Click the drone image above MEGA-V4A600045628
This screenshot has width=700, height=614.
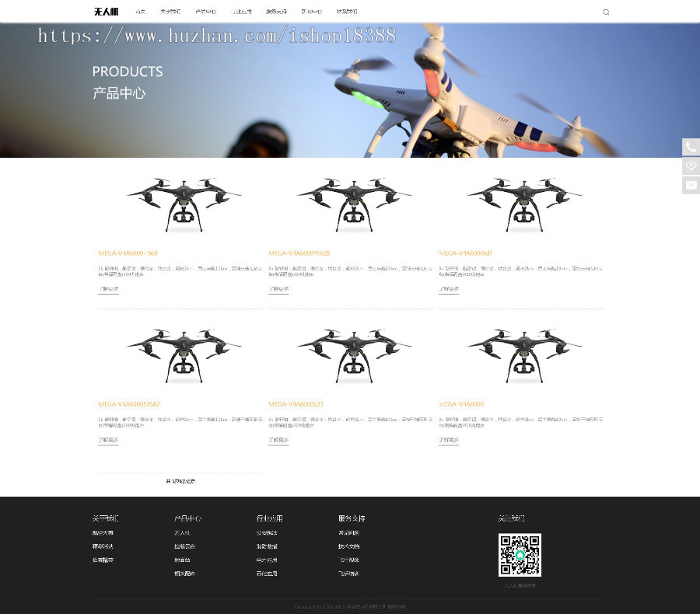[354, 205]
